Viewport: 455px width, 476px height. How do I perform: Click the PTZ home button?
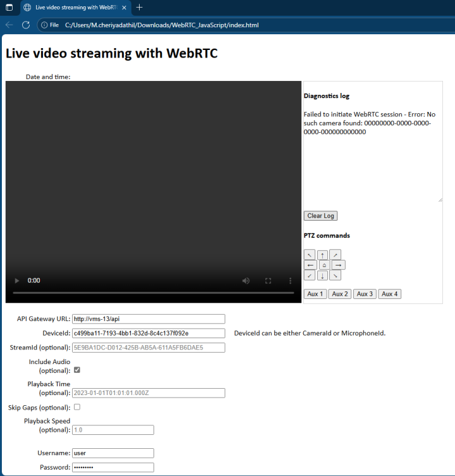[x=324, y=265]
